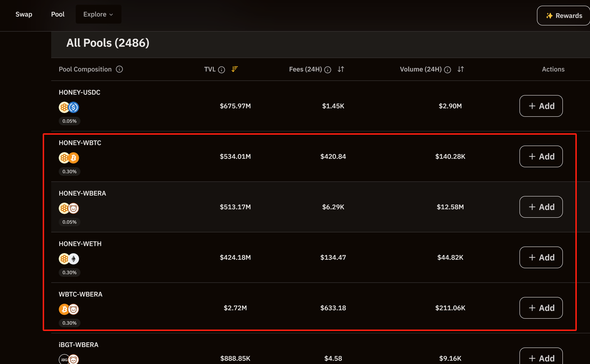Click the HONEY-WBERA token pair icon
Image resolution: width=590 pixels, height=364 pixels.
coord(69,208)
